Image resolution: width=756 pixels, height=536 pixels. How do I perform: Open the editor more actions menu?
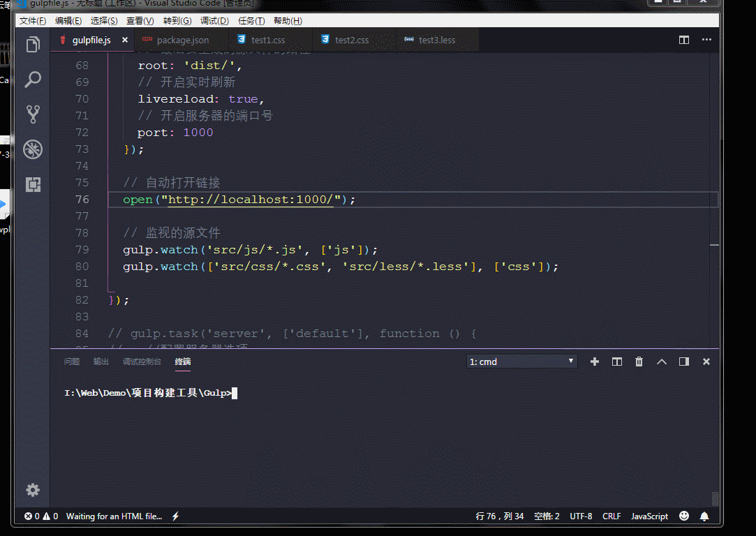706,40
